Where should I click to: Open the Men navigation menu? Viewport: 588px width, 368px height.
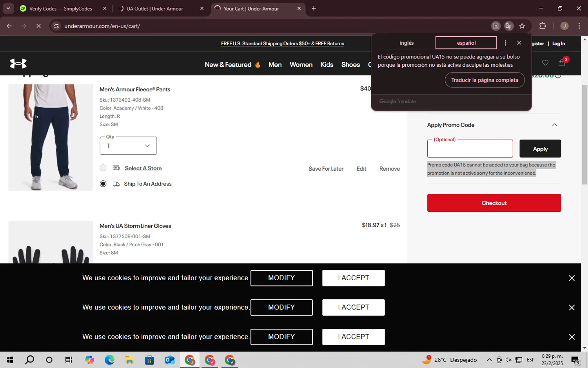coord(275,64)
